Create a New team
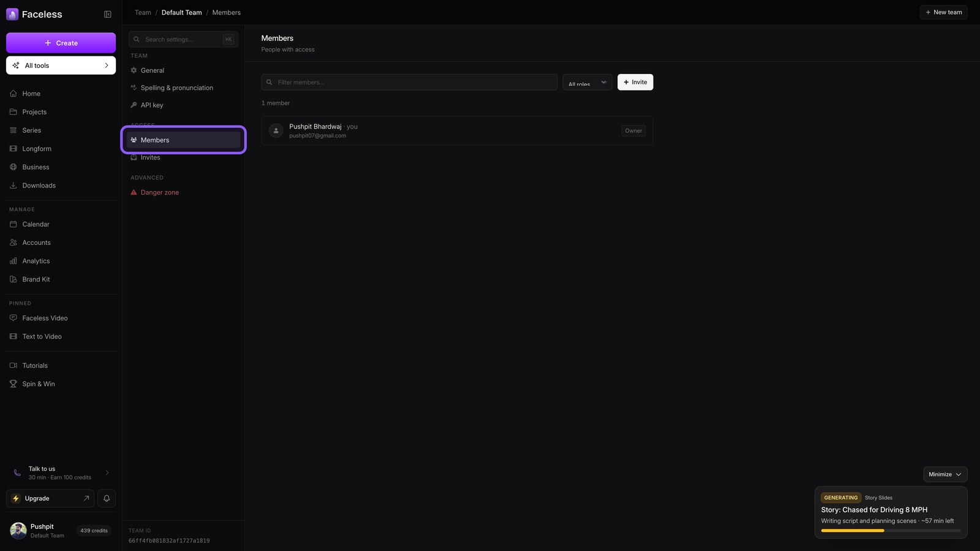The image size is (980, 551). pyautogui.click(x=944, y=12)
